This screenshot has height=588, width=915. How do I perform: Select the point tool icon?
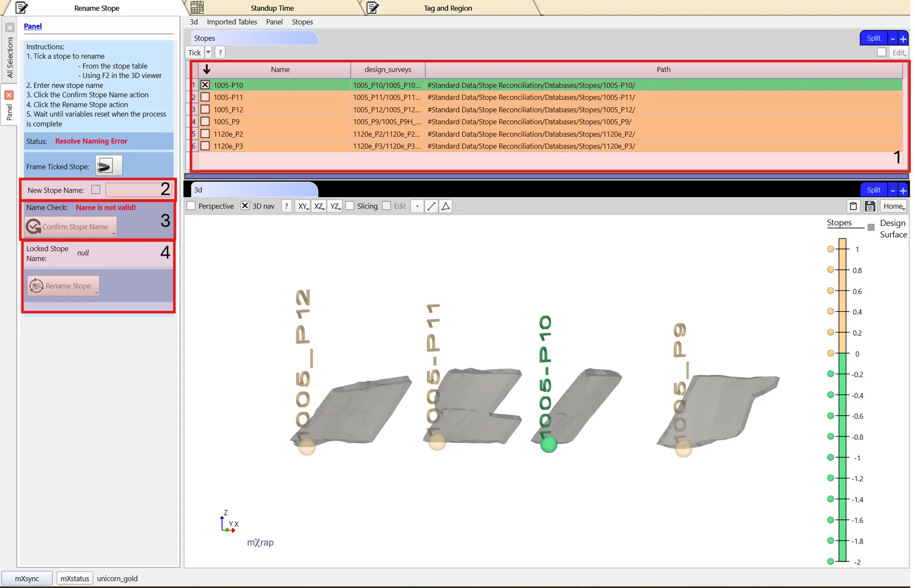click(417, 206)
